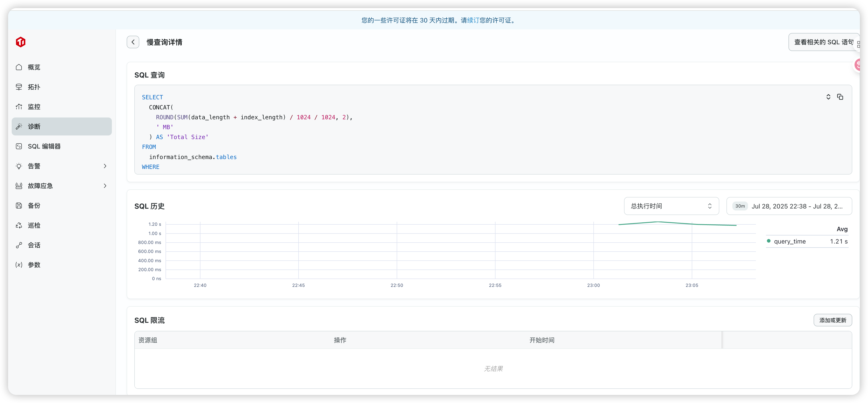Expand the 告警 submenu chevron
868x403 pixels.
[x=105, y=166]
